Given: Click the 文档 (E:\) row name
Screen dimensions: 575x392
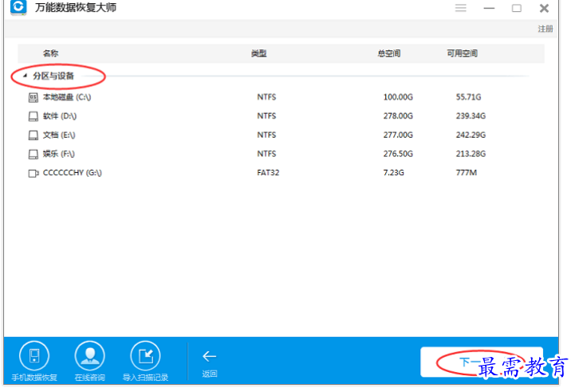Looking at the screenshot, I should (x=59, y=135).
